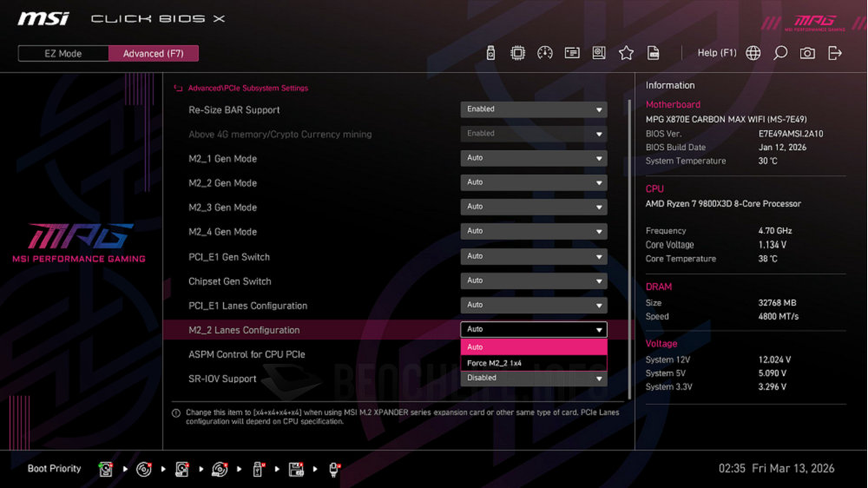The width and height of the screenshot is (868, 488).
Task: Open the speedometer performance icon
Action: [545, 53]
